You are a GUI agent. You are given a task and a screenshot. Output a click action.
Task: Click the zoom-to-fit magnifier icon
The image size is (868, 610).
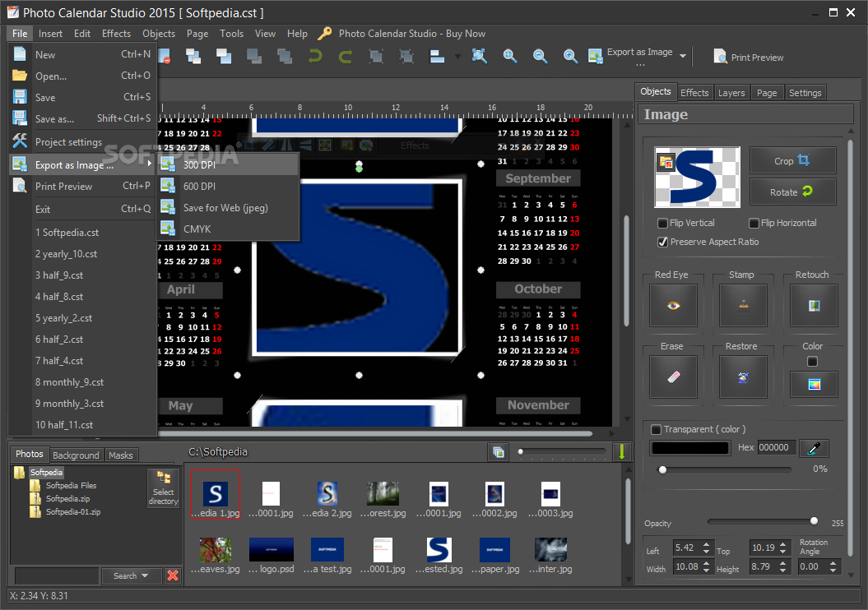pyautogui.click(x=480, y=56)
